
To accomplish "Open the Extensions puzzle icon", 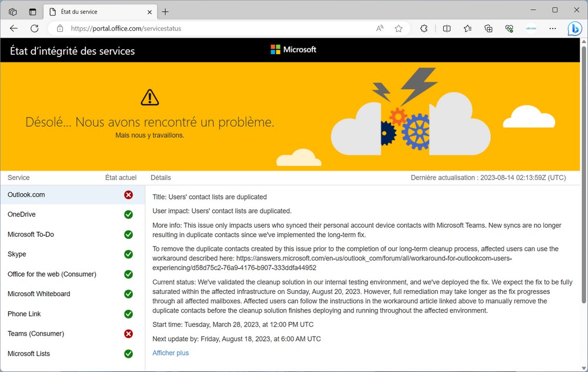I will click(x=424, y=28).
